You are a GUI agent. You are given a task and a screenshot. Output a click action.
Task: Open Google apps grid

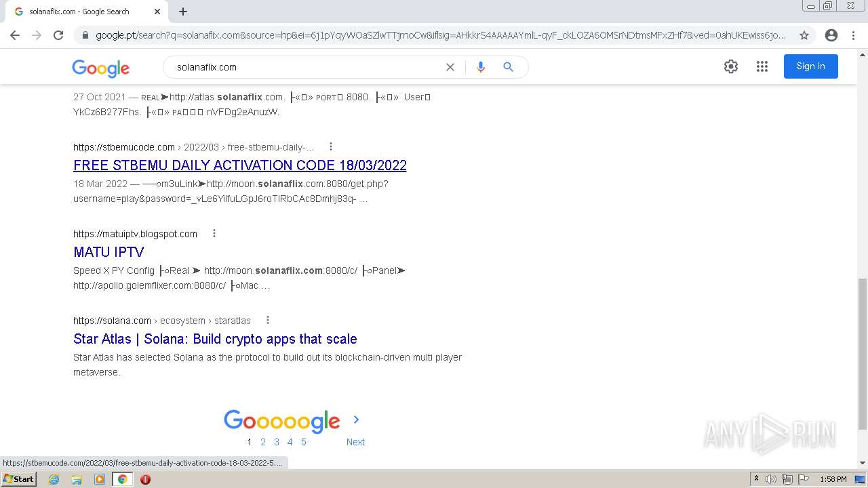[x=762, y=66]
